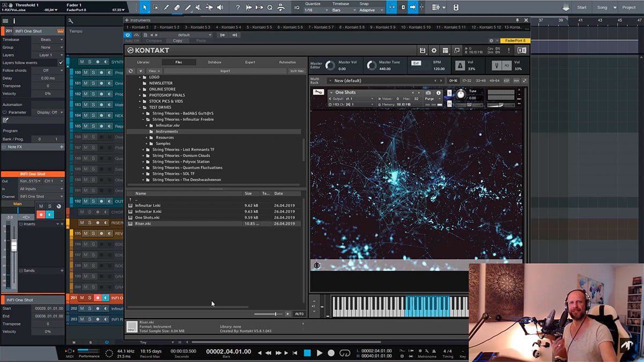This screenshot has height=362, width=644.
Task: Switch Kontakt to minimized view icon
Action: 457,50
